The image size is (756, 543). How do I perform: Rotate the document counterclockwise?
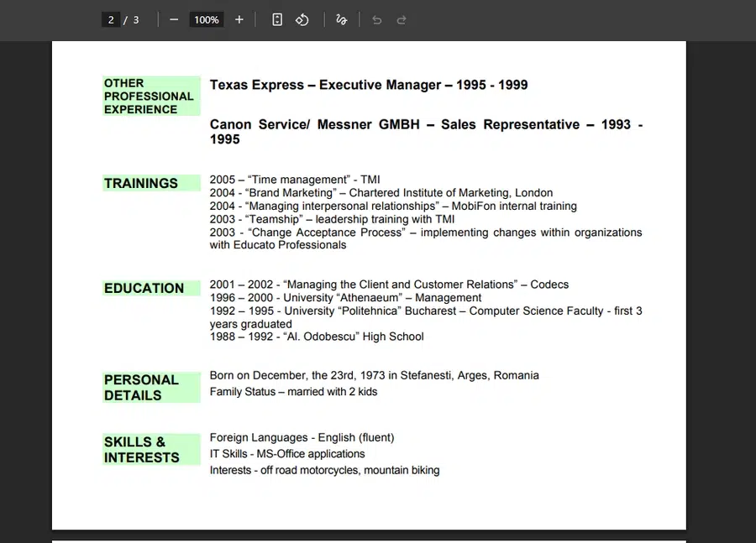tap(302, 19)
